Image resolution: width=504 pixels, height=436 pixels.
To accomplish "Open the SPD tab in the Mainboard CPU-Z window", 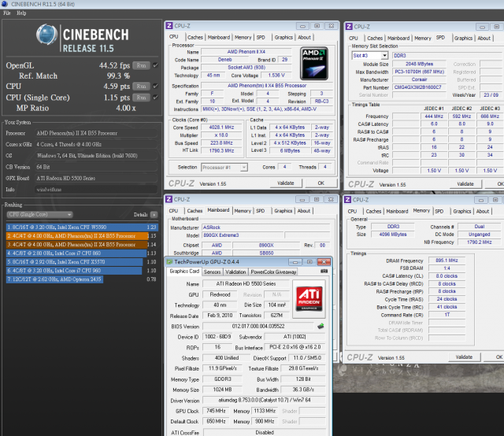I will (x=261, y=211).
